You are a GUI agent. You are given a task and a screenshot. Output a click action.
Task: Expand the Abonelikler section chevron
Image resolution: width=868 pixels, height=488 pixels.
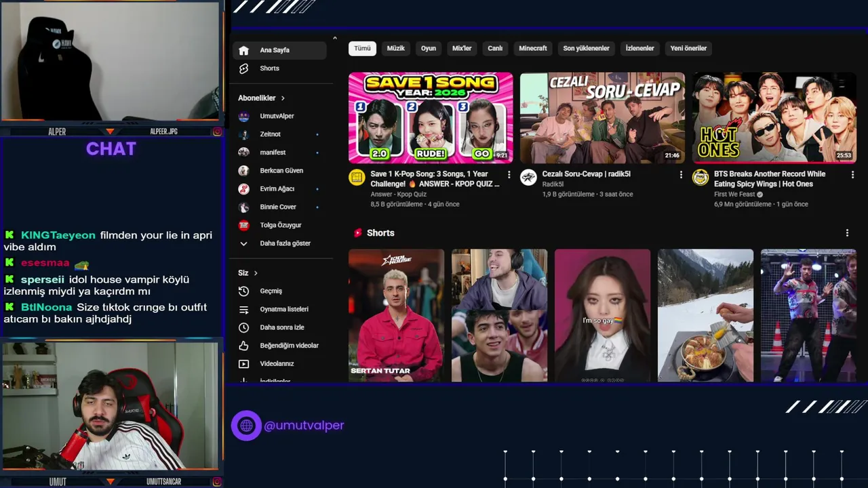tap(283, 98)
